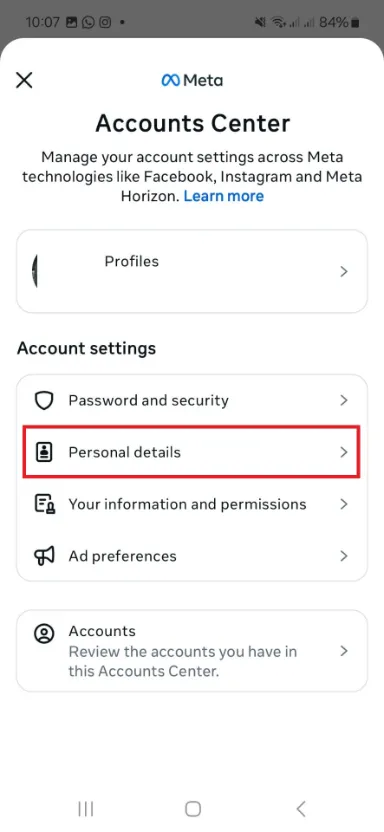Click the ID card icon for Personal details
Screen dimensions: 384x832
[x=44, y=453]
